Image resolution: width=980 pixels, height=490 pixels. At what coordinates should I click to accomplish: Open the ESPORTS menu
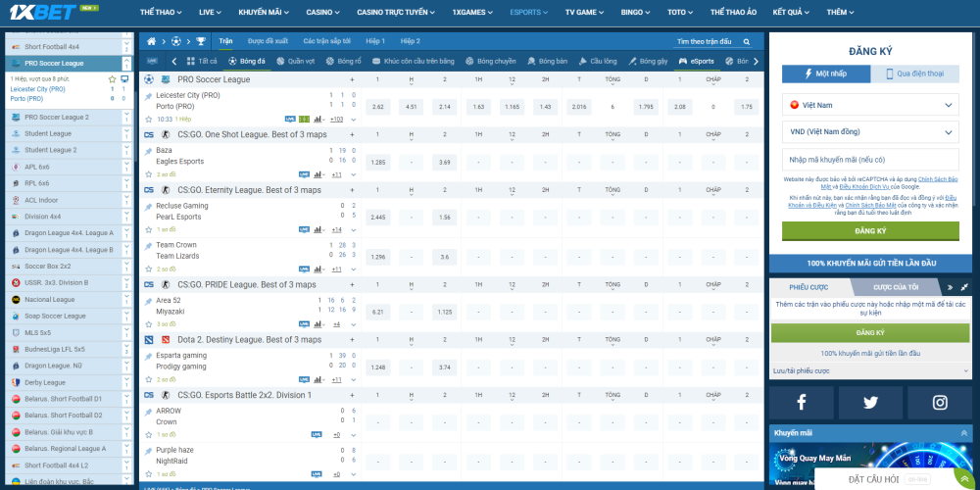pos(529,12)
